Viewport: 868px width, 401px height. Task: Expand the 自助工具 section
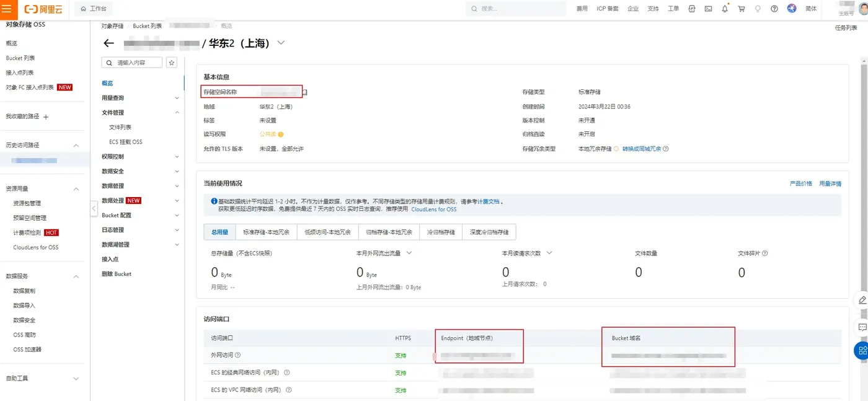click(x=76, y=379)
